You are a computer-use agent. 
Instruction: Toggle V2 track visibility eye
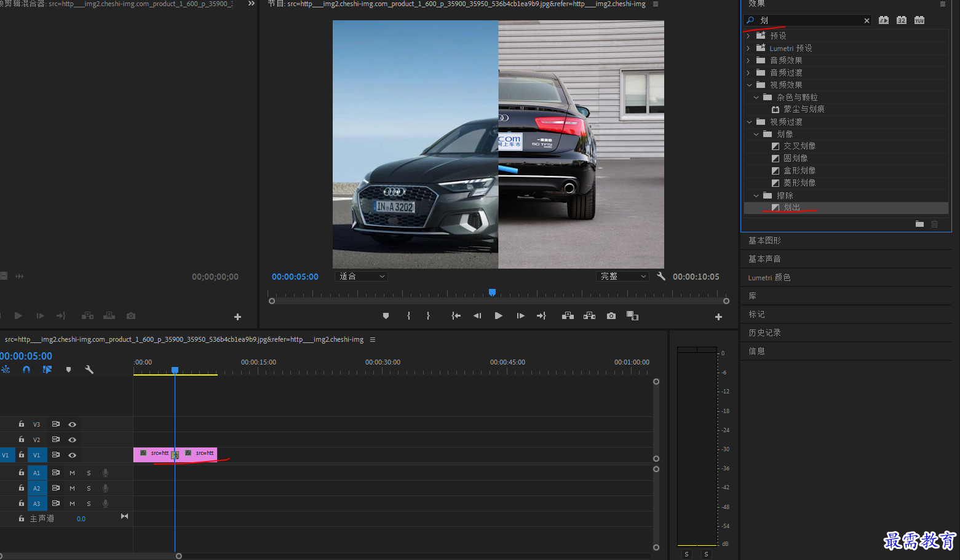tap(72, 440)
